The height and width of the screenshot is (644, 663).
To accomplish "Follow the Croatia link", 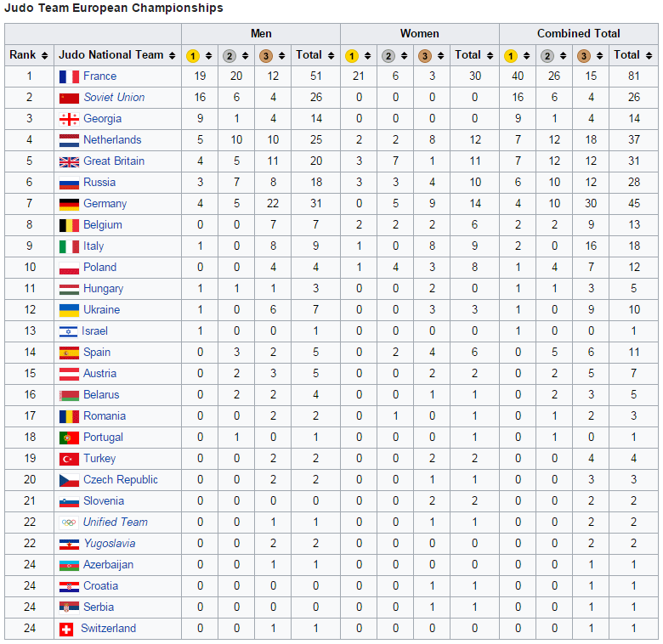I will pos(100,586).
